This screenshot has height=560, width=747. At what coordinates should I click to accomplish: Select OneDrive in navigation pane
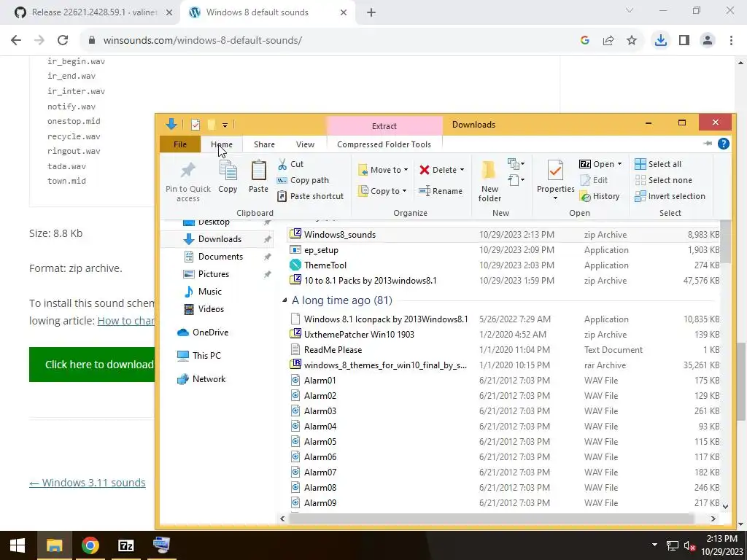click(x=210, y=332)
